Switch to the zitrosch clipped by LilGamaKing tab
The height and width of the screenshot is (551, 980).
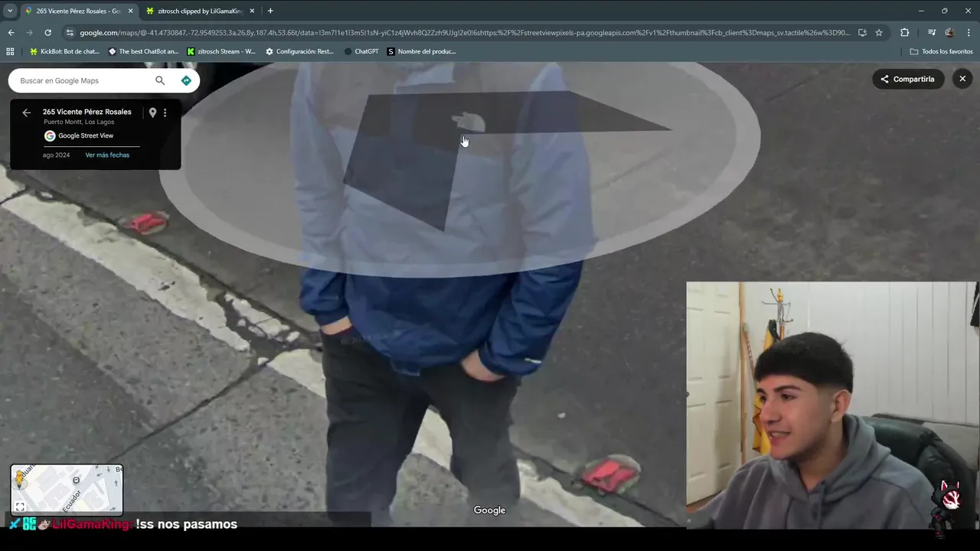199,11
